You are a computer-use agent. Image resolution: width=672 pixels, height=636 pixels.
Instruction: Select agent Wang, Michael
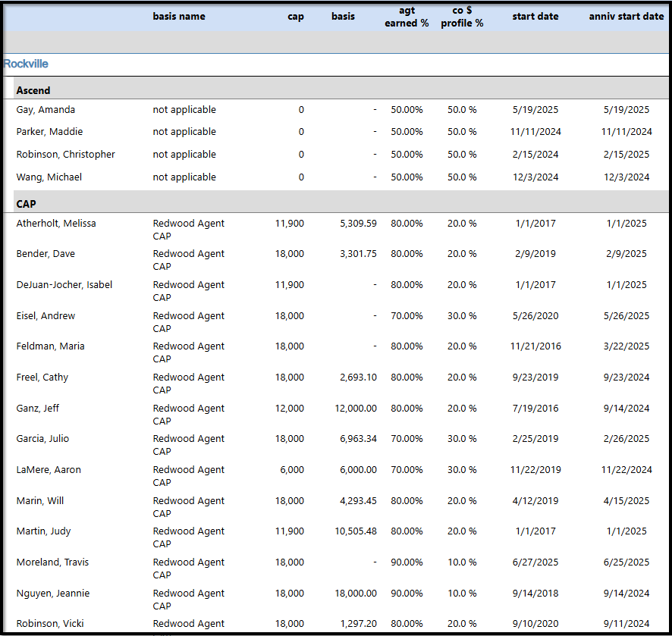49,177
